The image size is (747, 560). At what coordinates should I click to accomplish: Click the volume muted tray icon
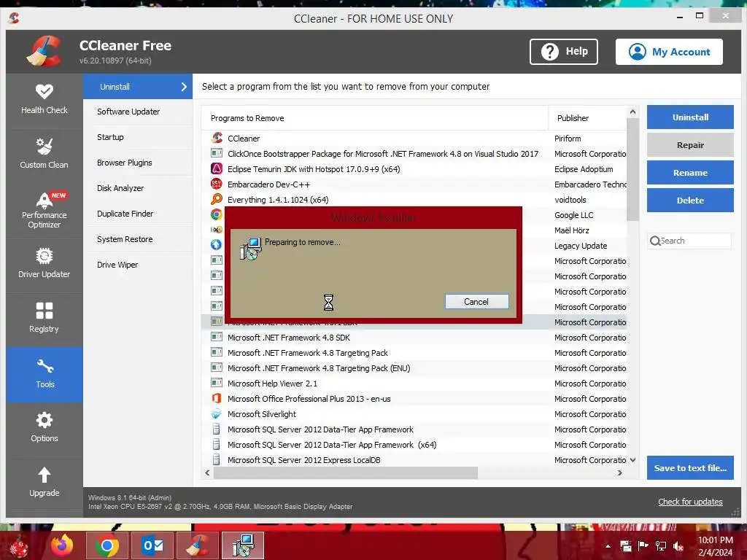pyautogui.click(x=678, y=546)
